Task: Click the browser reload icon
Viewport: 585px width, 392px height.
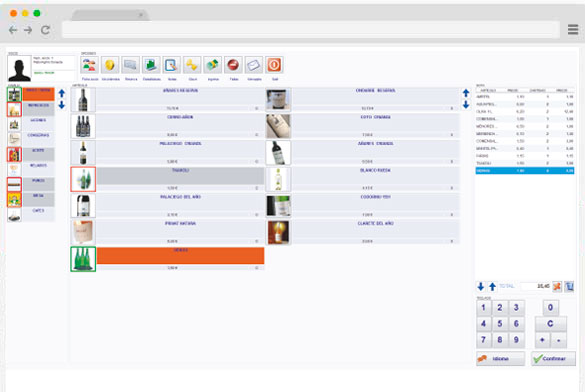Action: click(x=46, y=30)
